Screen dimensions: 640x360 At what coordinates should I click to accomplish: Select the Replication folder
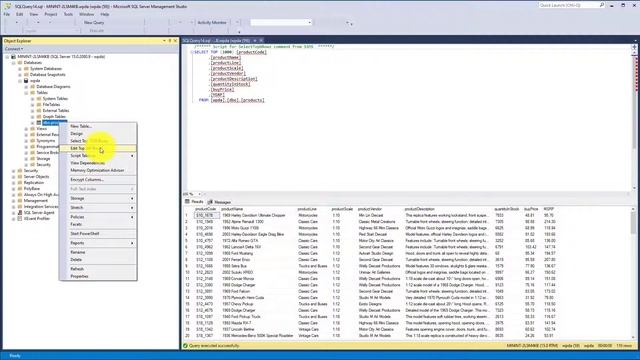33,183
